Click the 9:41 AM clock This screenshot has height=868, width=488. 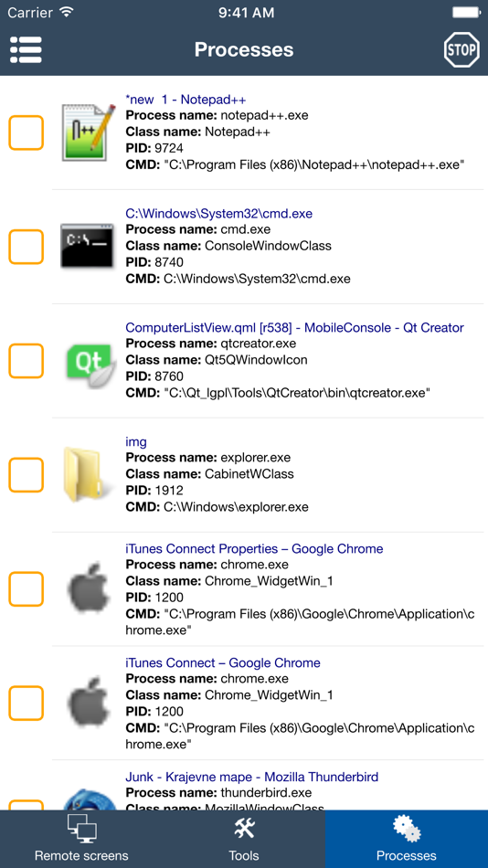point(246,12)
